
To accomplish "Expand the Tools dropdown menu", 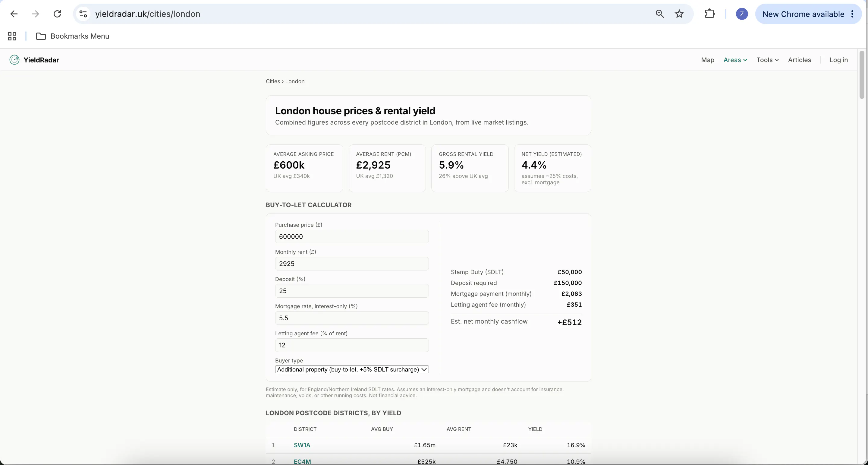I will coord(768,60).
